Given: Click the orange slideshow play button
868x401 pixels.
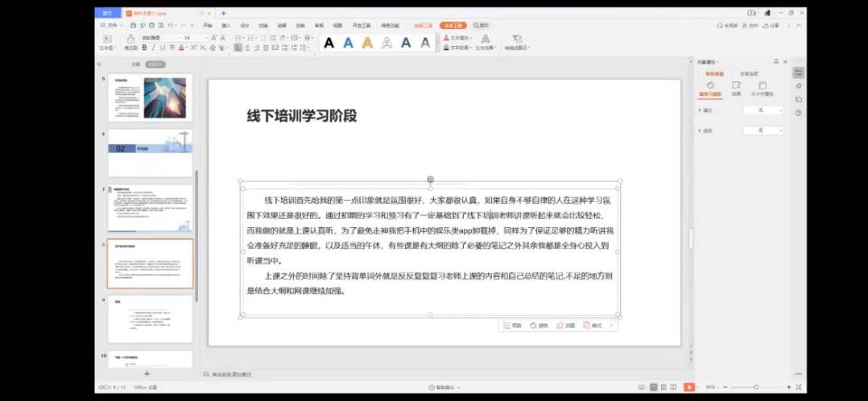Looking at the screenshot, I should (689, 387).
